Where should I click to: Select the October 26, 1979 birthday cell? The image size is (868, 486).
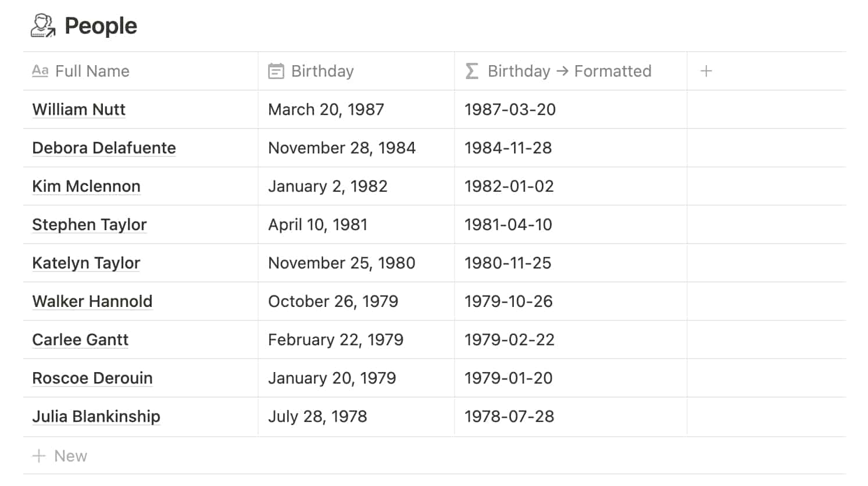[x=333, y=301]
